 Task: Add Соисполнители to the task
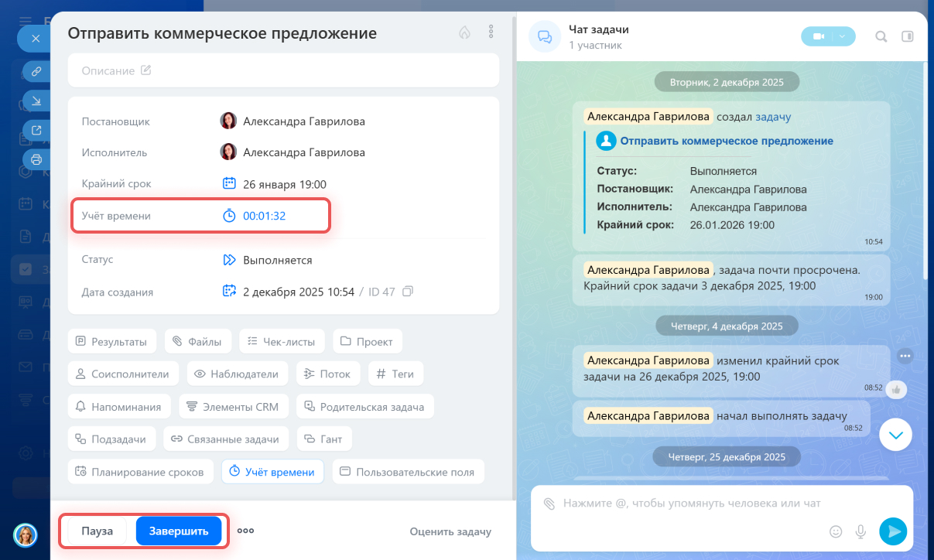point(124,374)
